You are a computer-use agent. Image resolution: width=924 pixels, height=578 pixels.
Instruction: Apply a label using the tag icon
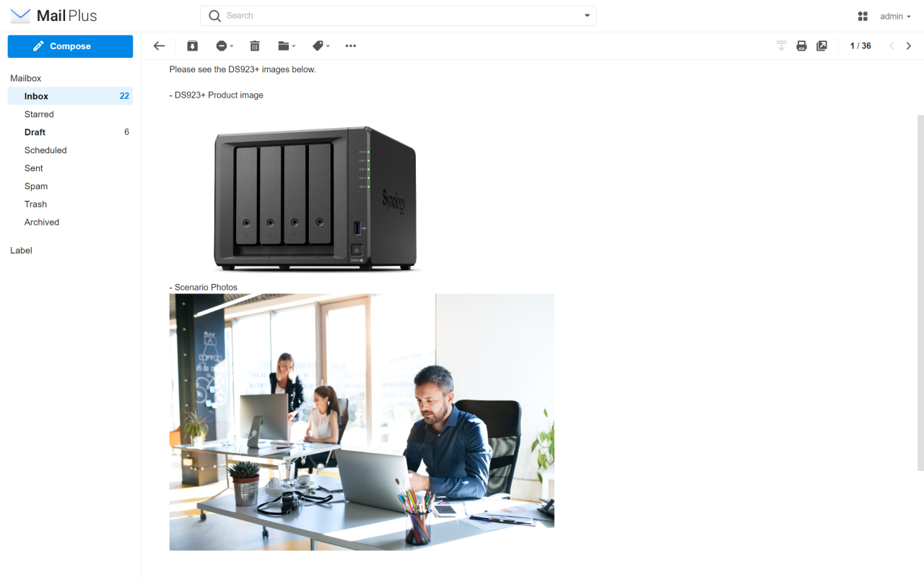tap(318, 46)
